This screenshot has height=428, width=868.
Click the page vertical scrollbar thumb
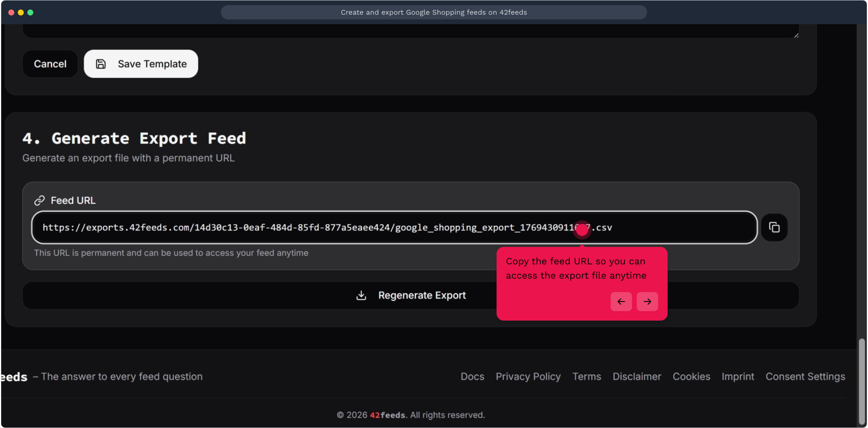coord(862,381)
